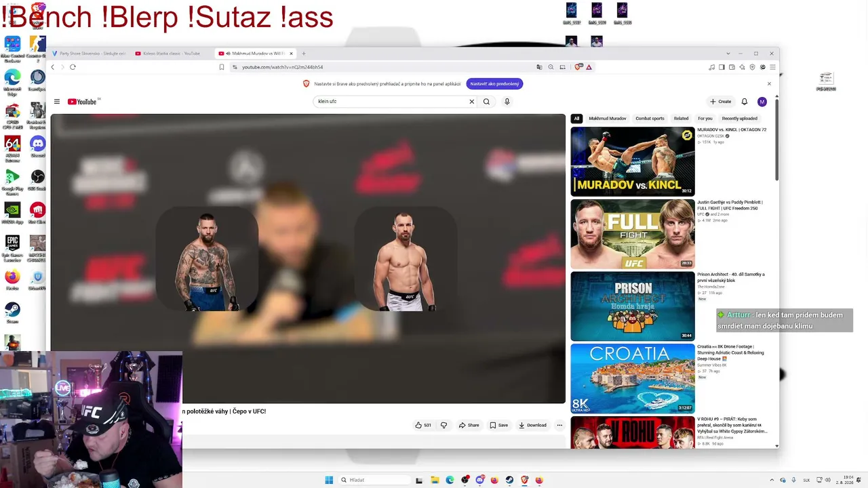Filter suggestions by Combat sports chip
Image resolution: width=868 pixels, height=488 pixels.
[650, 119]
